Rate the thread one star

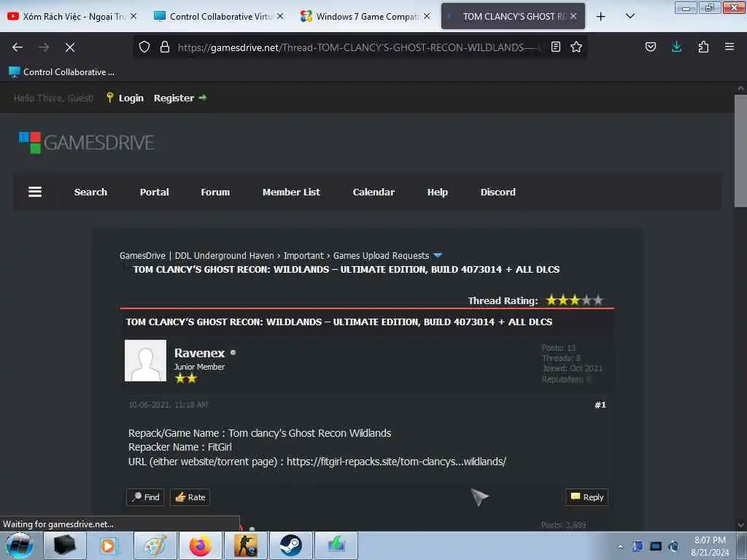coord(551,300)
